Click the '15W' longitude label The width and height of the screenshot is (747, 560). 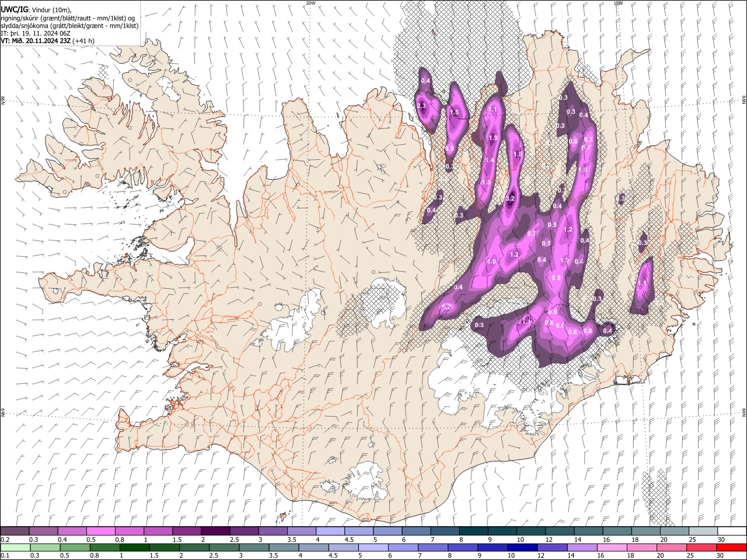tap(617, 3)
